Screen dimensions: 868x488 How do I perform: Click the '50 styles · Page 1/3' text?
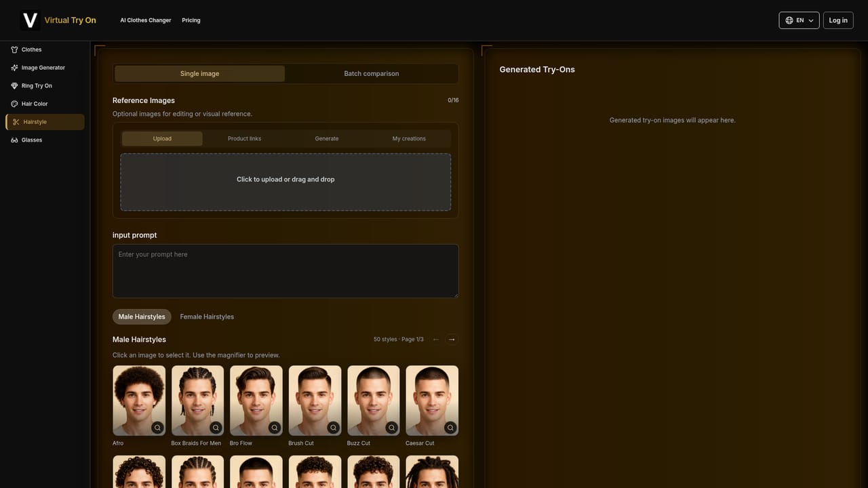click(x=399, y=340)
